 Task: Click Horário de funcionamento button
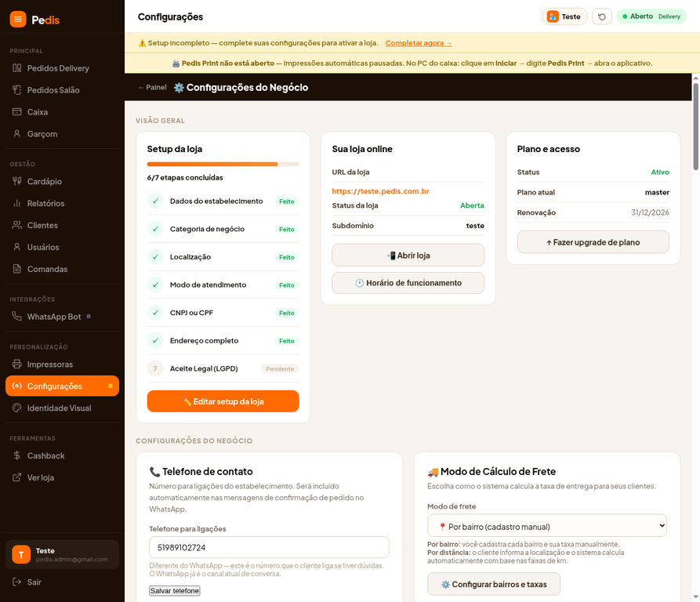pos(408,283)
